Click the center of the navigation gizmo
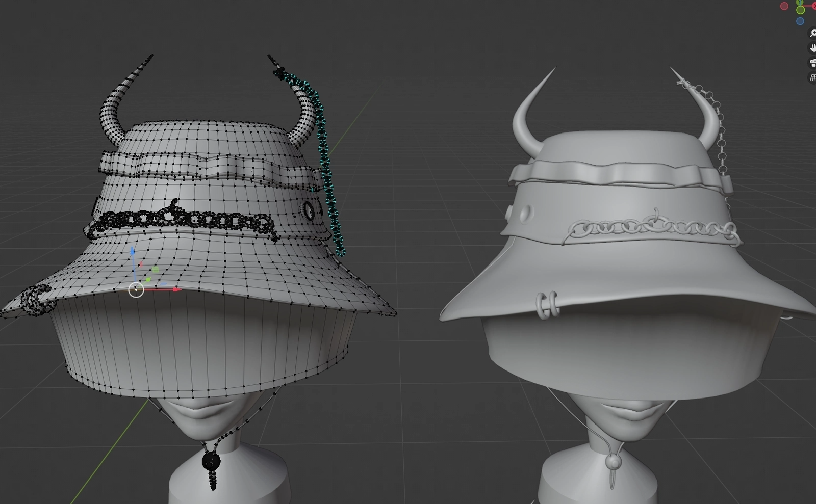The height and width of the screenshot is (504, 816). tap(800, 6)
